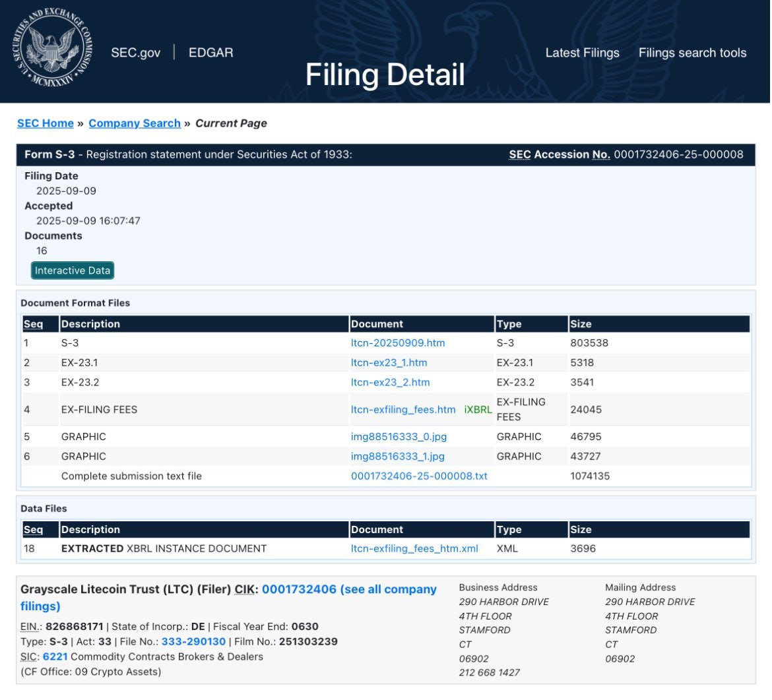Open File No. 333-290130 link

point(193,641)
